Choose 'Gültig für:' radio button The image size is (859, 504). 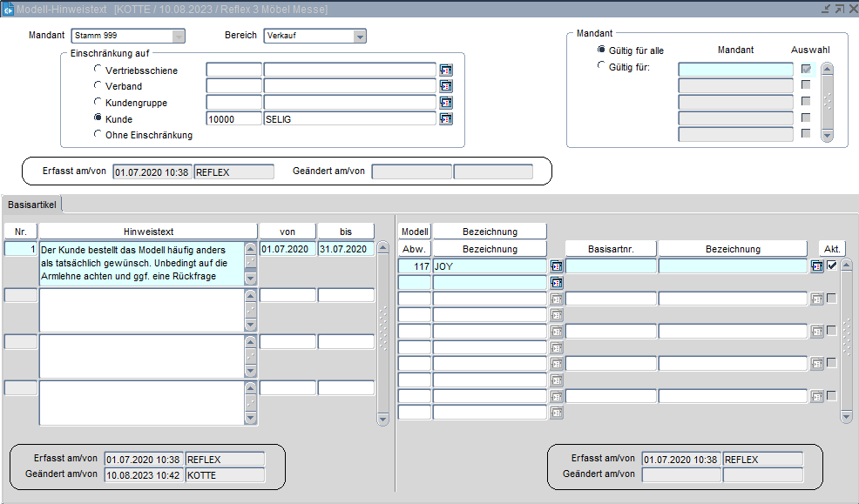click(602, 66)
